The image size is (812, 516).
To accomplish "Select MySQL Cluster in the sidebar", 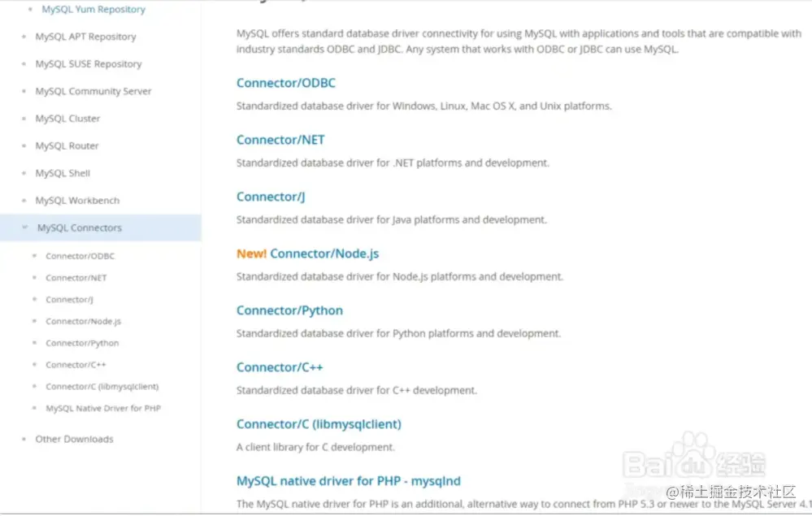I will 67,119.
